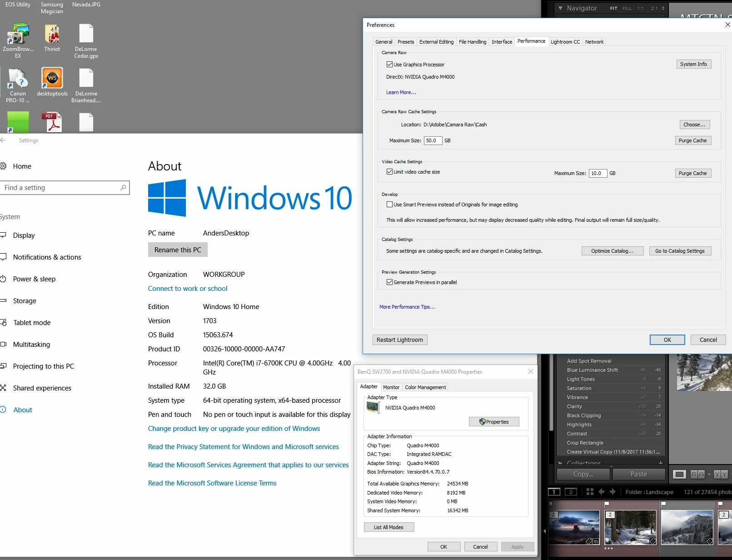Click Go to Catalog Settings button

680,251
